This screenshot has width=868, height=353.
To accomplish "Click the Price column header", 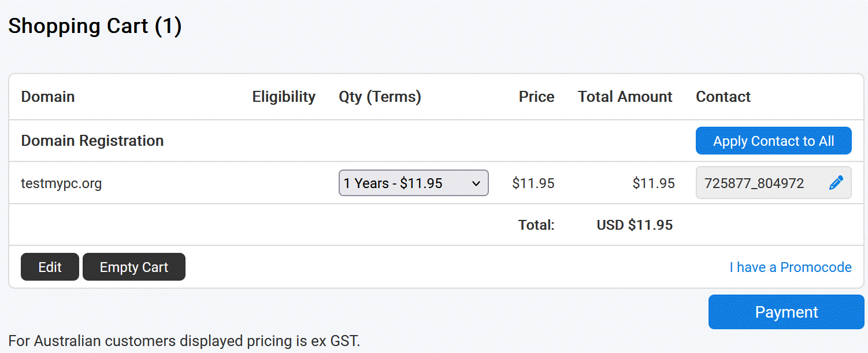I will point(536,97).
